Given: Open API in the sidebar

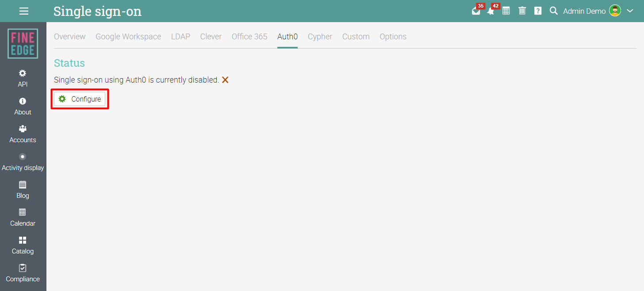Looking at the screenshot, I should click(23, 78).
